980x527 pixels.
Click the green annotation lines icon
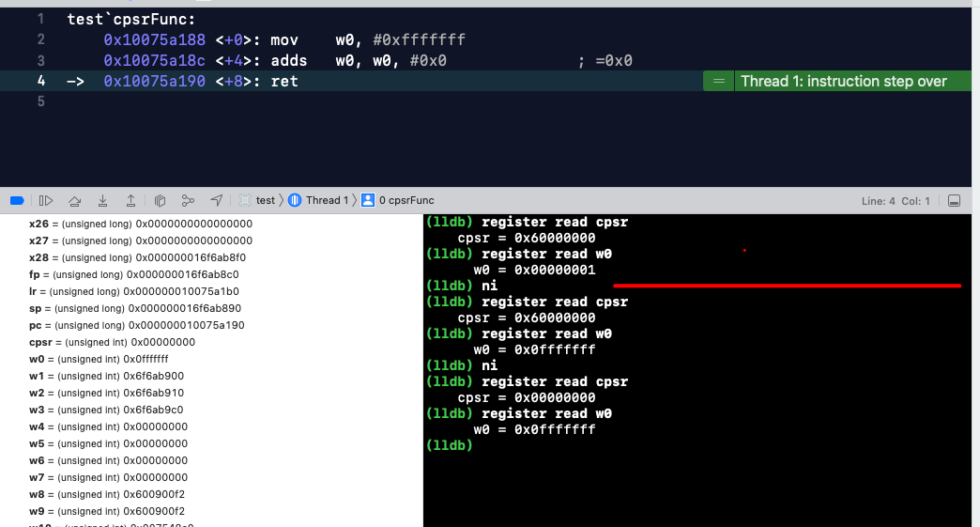(719, 82)
